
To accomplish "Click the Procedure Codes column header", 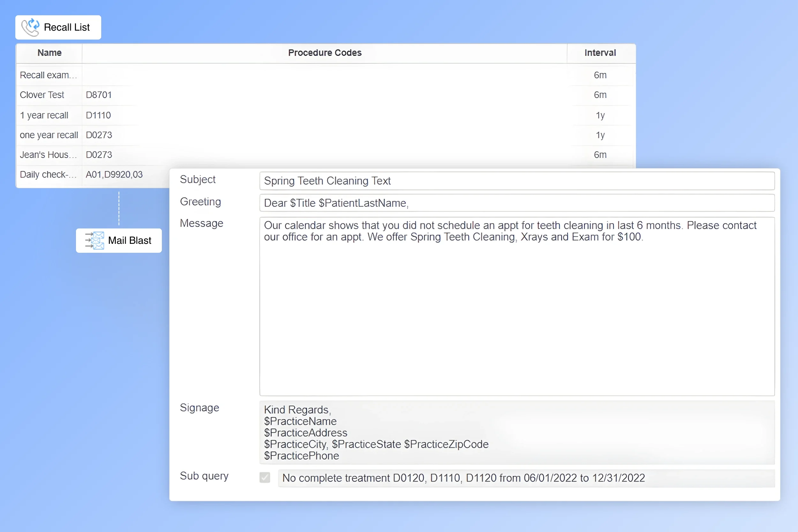I will pyautogui.click(x=324, y=53).
